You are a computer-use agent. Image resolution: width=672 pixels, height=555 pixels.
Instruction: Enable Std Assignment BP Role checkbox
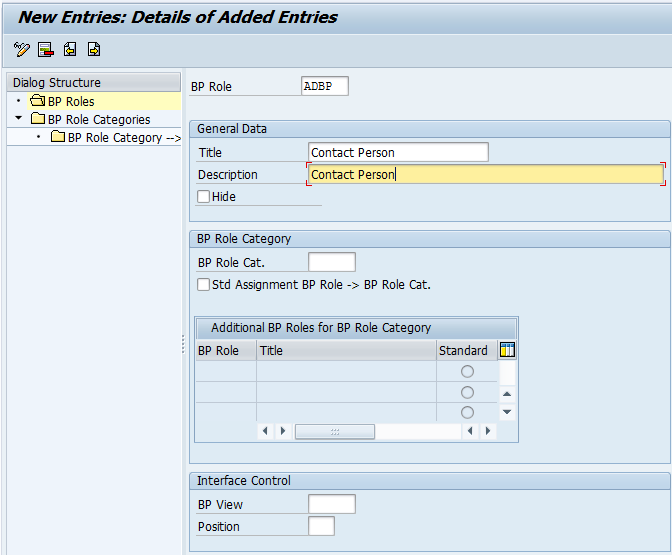tap(203, 285)
